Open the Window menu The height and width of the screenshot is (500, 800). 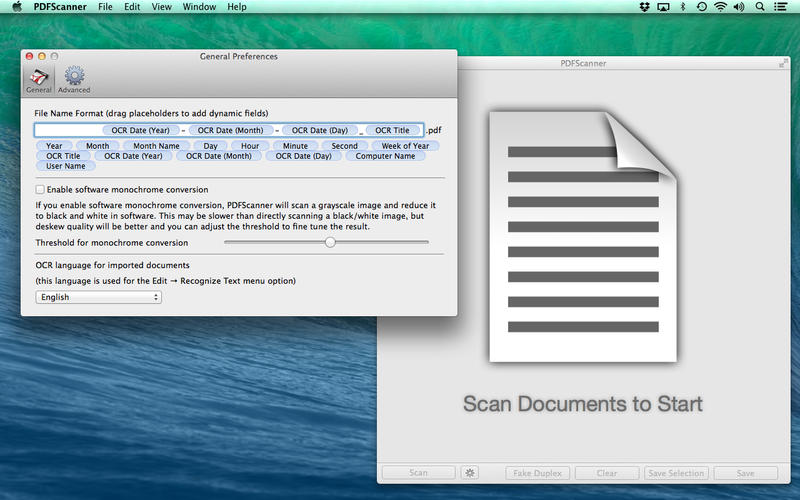pos(198,7)
